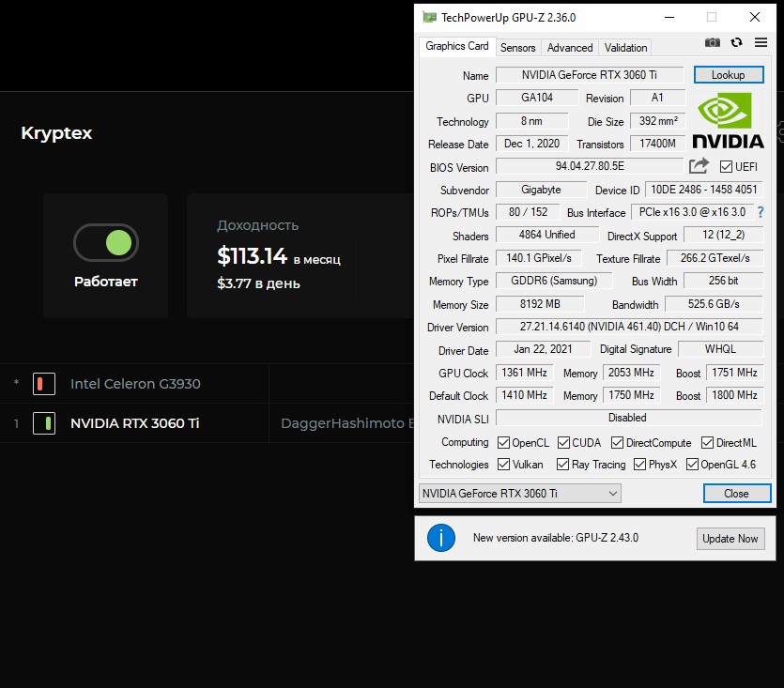Click the NVIDIA SLI Disabled field
Viewport: 784px width, 688px height.
pyautogui.click(x=629, y=418)
